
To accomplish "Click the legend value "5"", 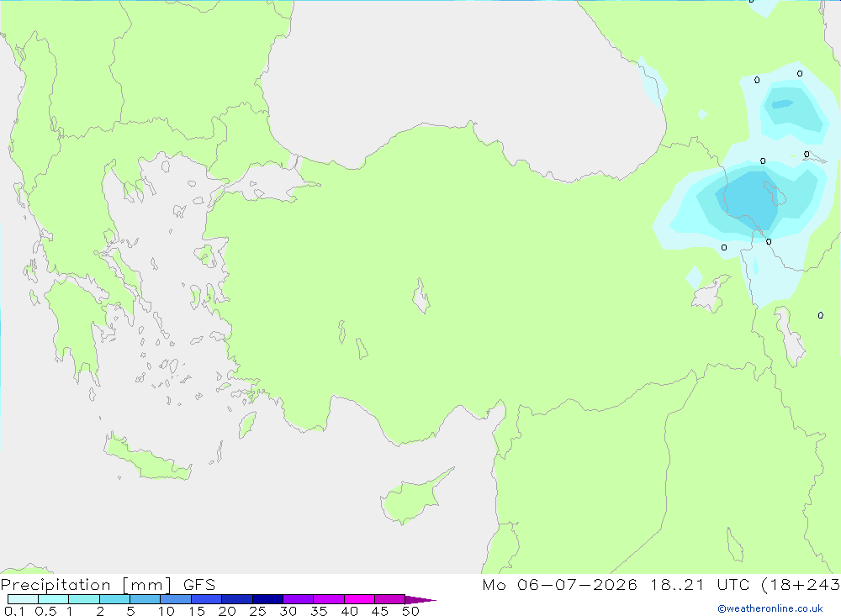I will (x=130, y=611).
